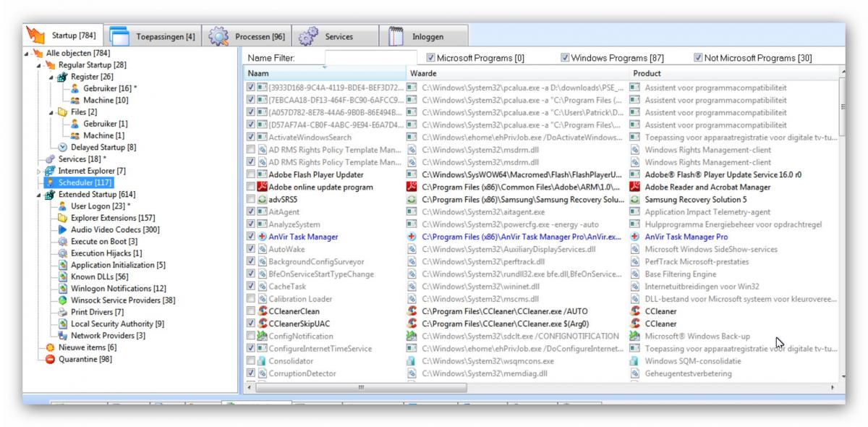Click the CCleanerClean red C icon
This screenshot has width=868, height=427.
coord(263,311)
